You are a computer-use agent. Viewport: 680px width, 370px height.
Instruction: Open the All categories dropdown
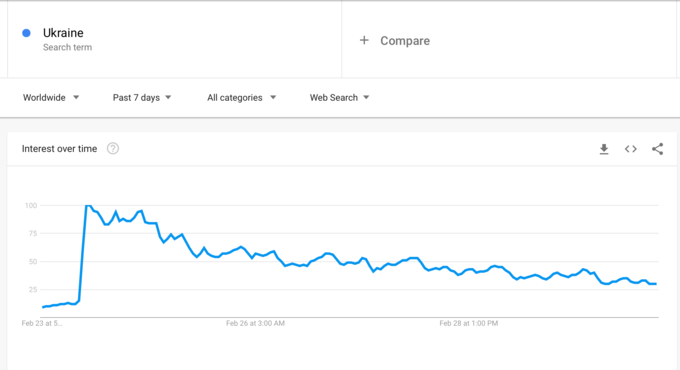click(241, 98)
